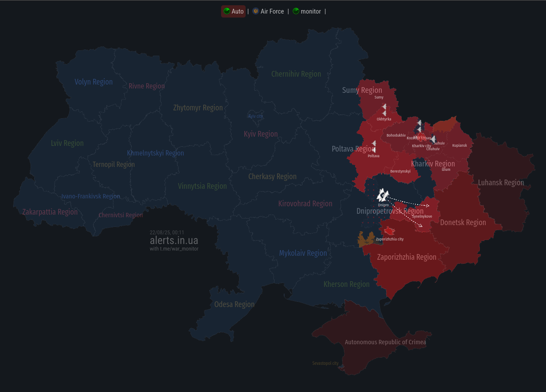Click the drone icon directly above Okhtyrka label
Screen dimensions: 546x392
pyautogui.click(x=384, y=113)
